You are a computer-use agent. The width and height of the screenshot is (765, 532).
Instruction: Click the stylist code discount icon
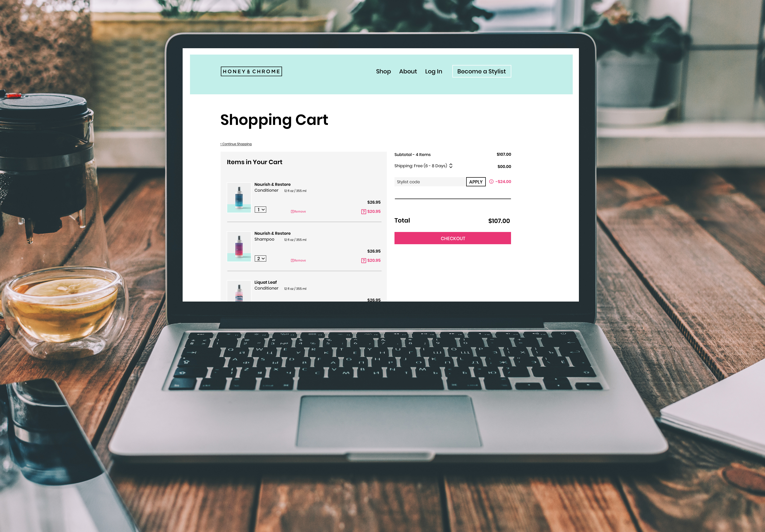coord(490,181)
